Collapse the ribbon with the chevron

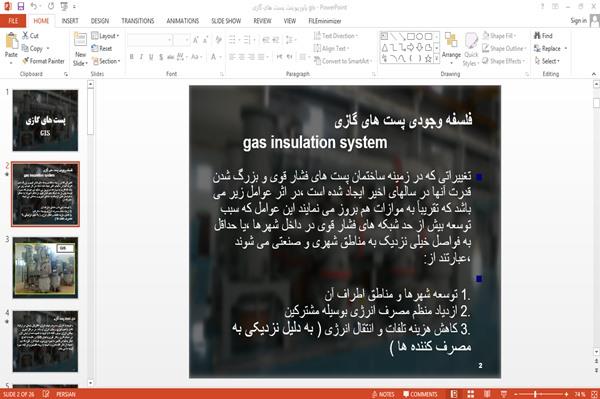[x=594, y=74]
